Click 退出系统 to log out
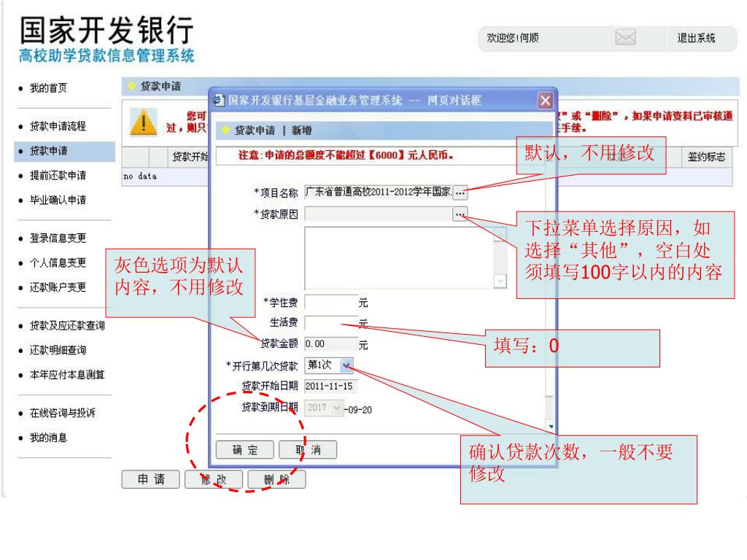Image resolution: width=747 pixels, height=560 pixels. point(696,38)
